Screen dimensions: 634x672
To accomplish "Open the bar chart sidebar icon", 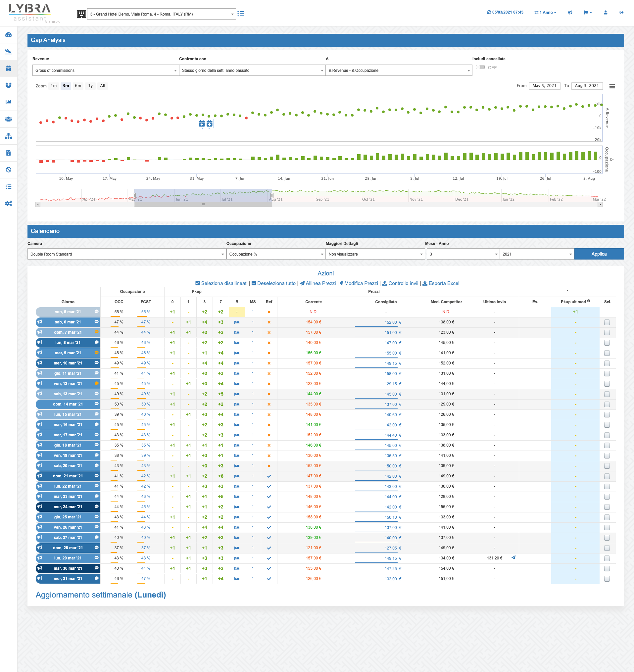I will 9,102.
